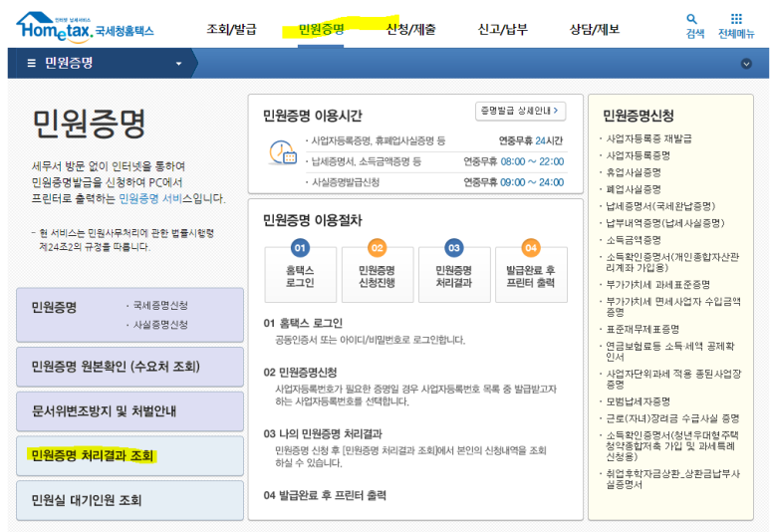
Task: Select 소득확인증명서(청년우대형주택청약종합저축 가입용)
Action: 671,446
